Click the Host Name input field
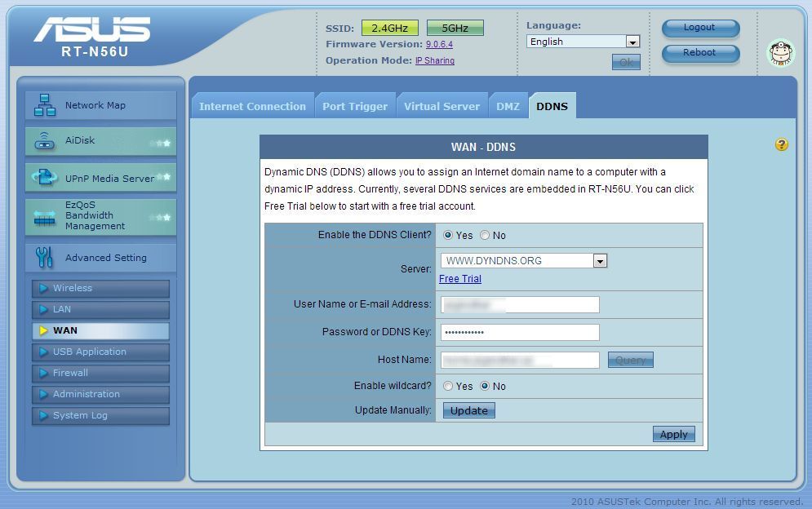 (x=520, y=360)
